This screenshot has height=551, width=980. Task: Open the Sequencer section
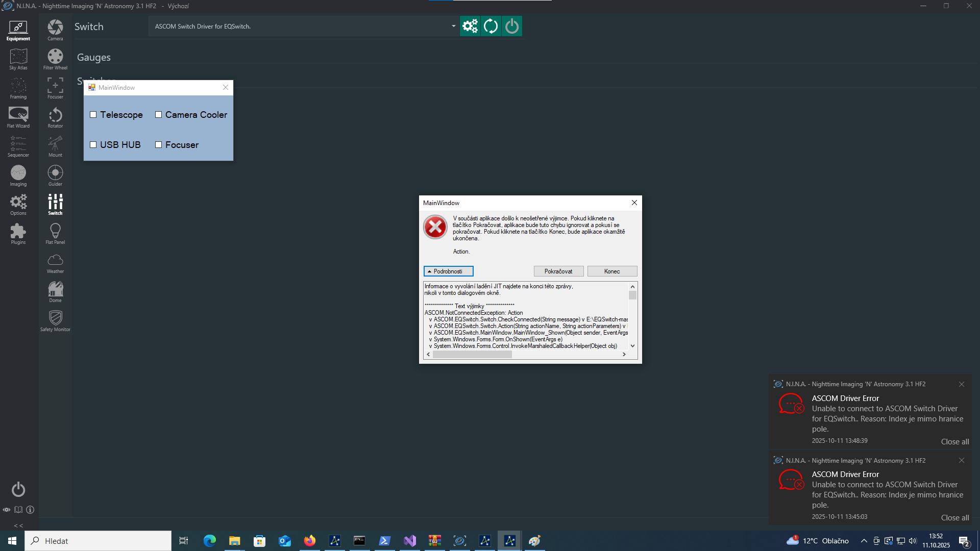click(18, 146)
